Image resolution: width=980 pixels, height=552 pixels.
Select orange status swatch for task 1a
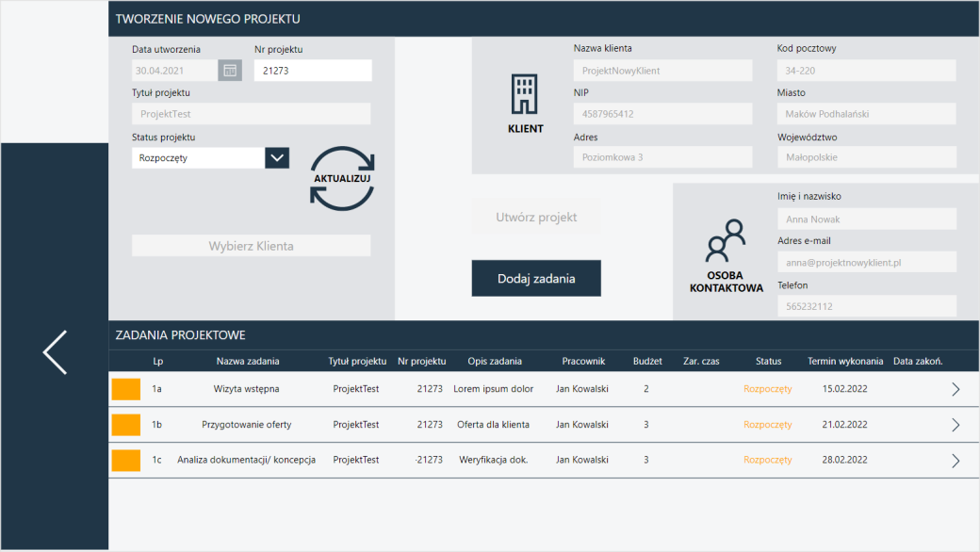pos(126,389)
